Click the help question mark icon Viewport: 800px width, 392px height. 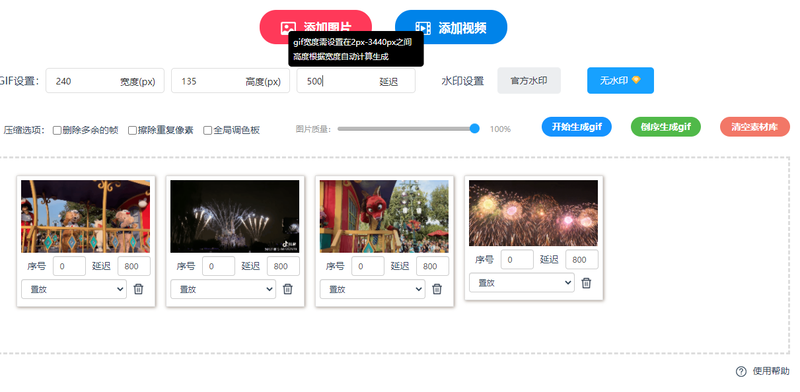(741, 372)
